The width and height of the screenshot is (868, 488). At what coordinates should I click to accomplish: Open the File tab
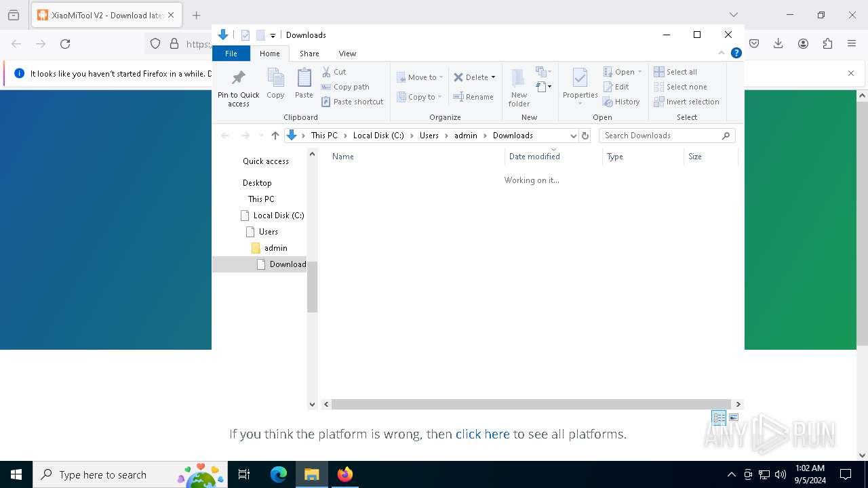231,54
